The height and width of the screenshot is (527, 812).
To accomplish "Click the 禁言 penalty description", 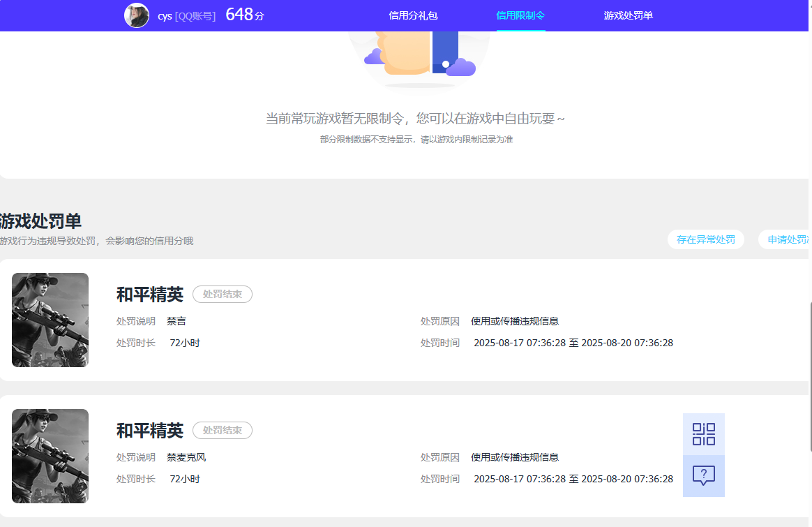I will pos(176,321).
